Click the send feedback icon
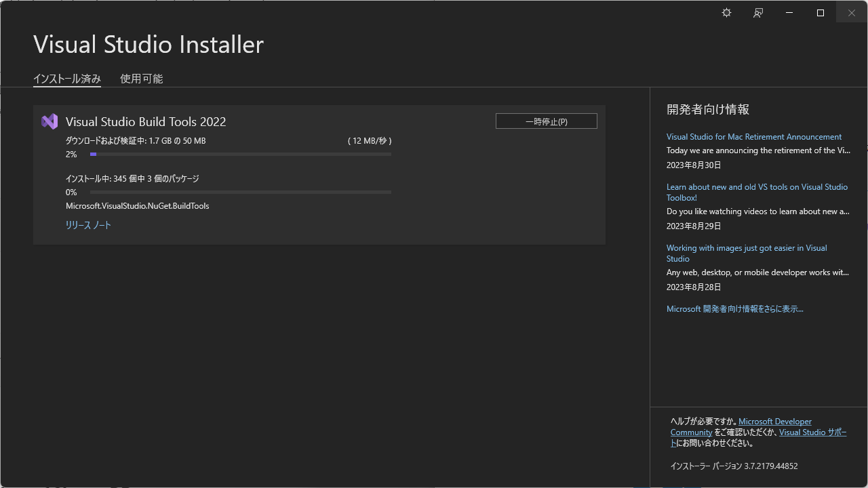 [x=758, y=13]
